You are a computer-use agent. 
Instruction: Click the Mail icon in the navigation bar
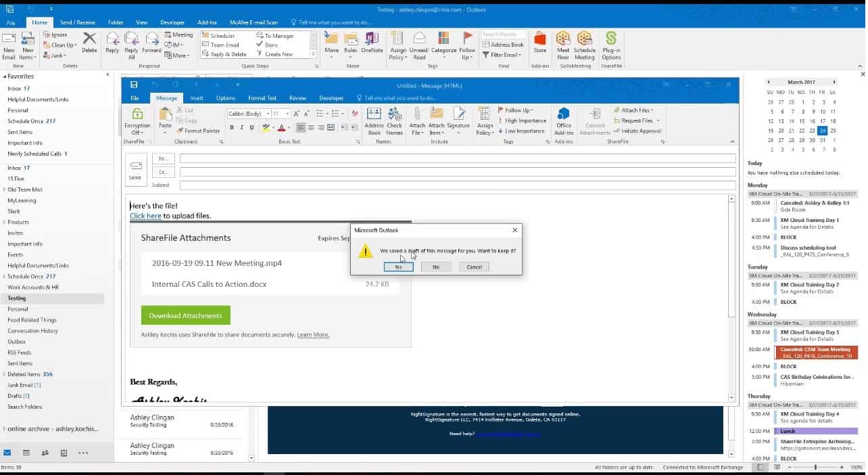pos(7,453)
